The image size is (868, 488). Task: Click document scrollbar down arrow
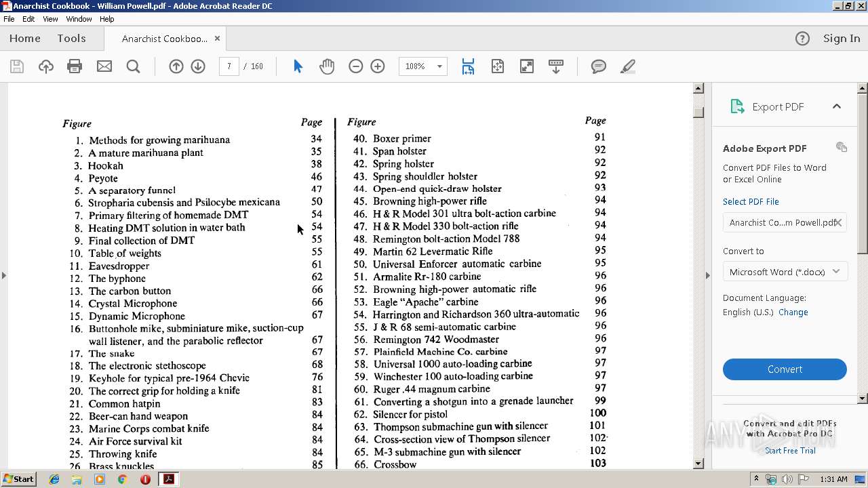click(x=698, y=464)
